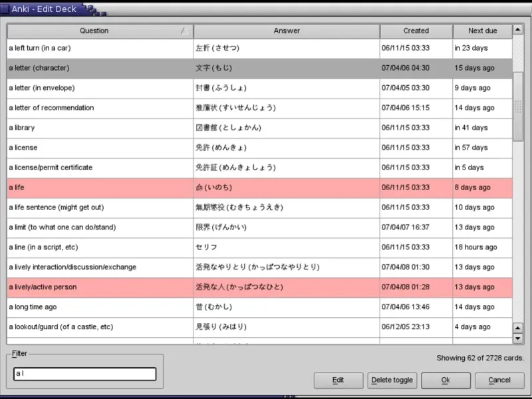
Task: Click the 'Showing 62 of 2728 cards' status text
Action: click(480, 358)
